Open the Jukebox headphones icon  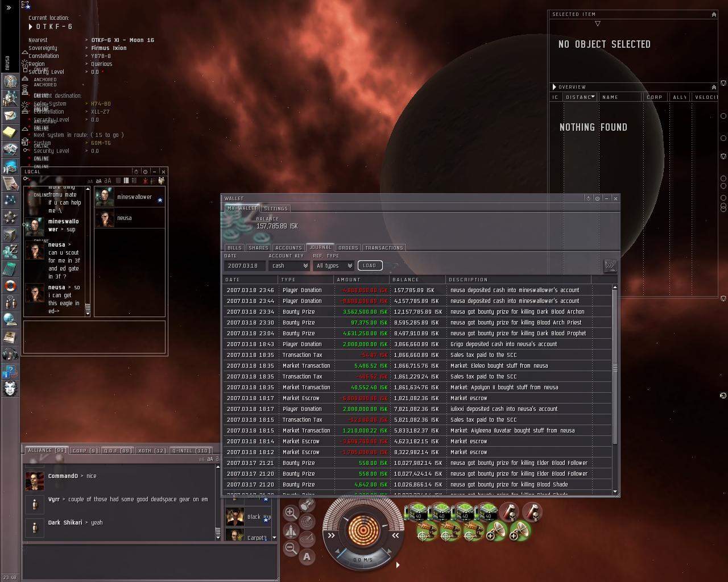click(10, 354)
